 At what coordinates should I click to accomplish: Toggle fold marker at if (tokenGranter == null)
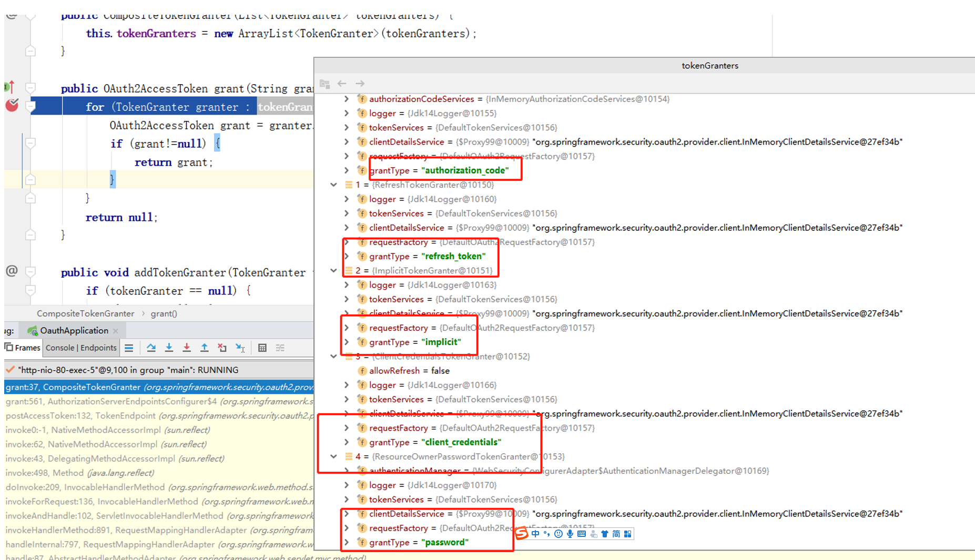[x=31, y=290]
